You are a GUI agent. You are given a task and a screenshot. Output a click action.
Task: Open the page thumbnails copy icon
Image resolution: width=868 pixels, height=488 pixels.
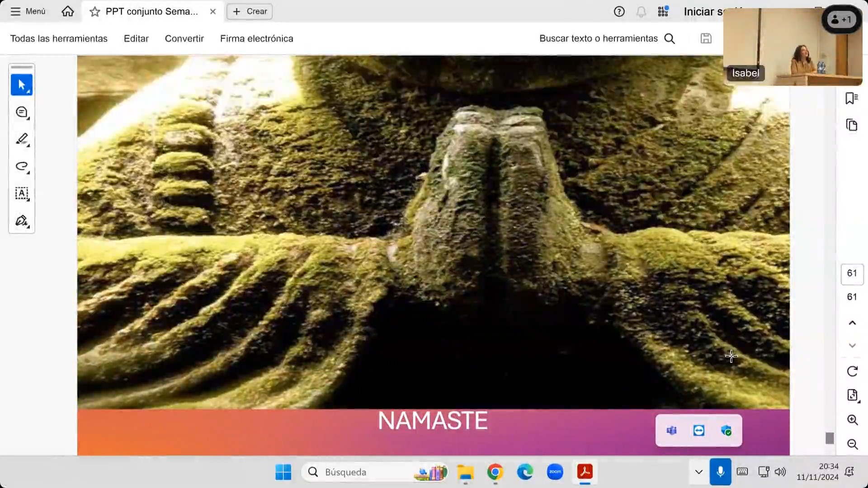coord(852,125)
